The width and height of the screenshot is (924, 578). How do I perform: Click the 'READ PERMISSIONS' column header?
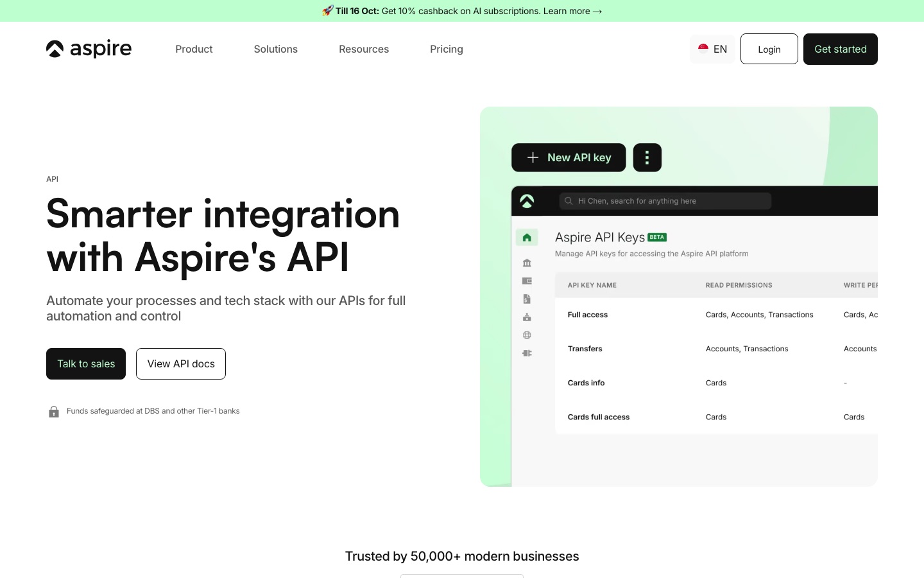pyautogui.click(x=739, y=285)
